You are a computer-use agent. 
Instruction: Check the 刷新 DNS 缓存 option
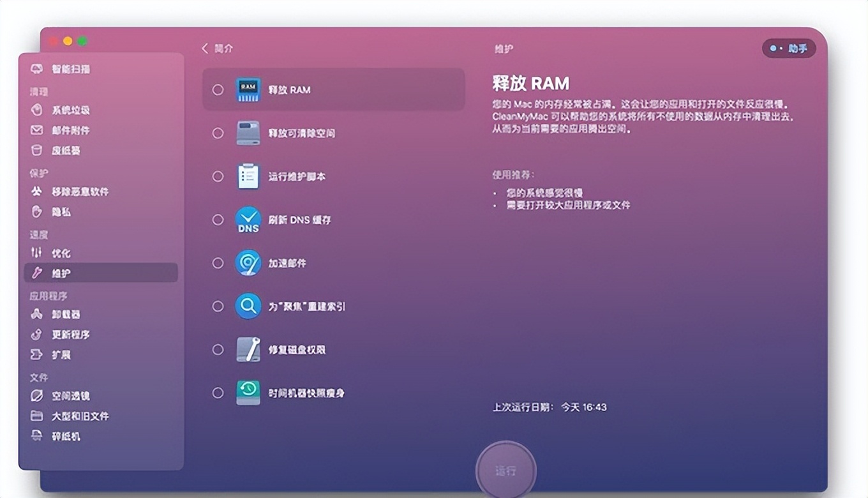click(218, 220)
